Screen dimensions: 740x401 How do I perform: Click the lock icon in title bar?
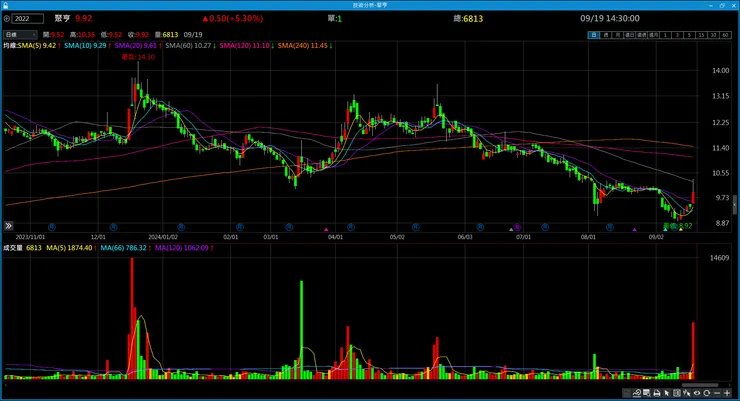(x=5, y=5)
